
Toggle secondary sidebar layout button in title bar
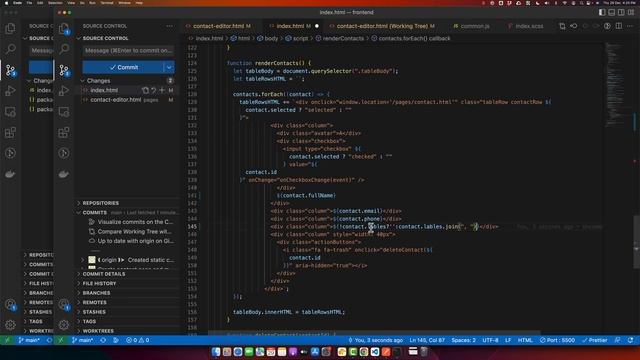point(621,13)
